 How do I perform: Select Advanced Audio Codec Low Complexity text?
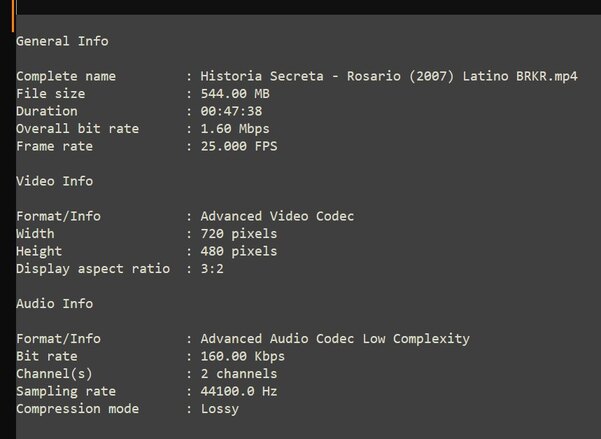[x=334, y=339]
